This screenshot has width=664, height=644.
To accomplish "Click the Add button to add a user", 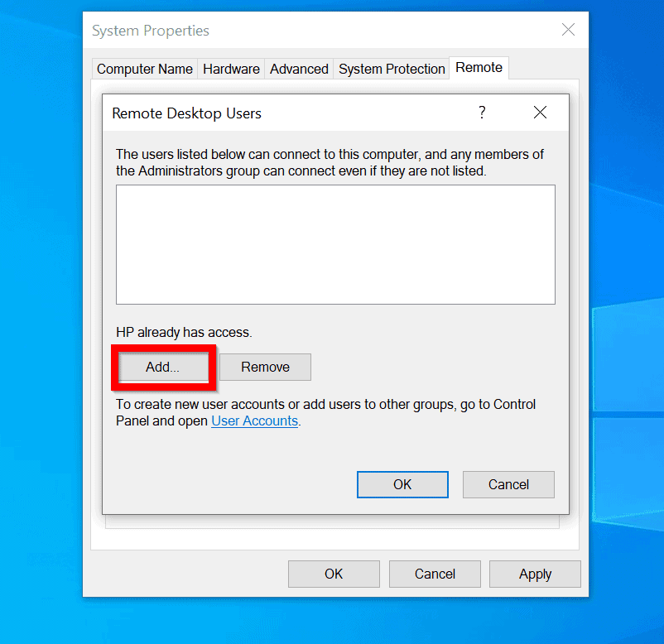I will click(x=162, y=367).
